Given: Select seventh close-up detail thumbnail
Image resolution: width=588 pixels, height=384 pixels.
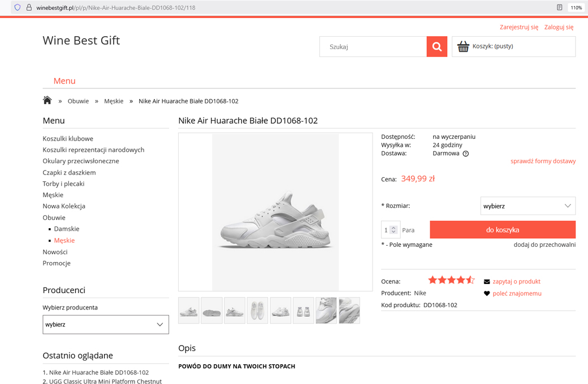Looking at the screenshot, I should pyautogui.click(x=326, y=311).
